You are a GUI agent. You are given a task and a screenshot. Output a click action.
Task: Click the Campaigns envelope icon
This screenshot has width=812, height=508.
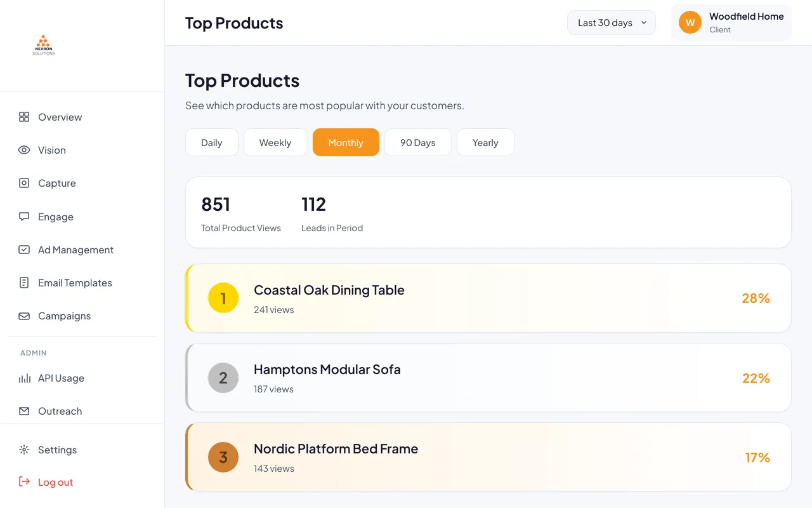coord(24,316)
